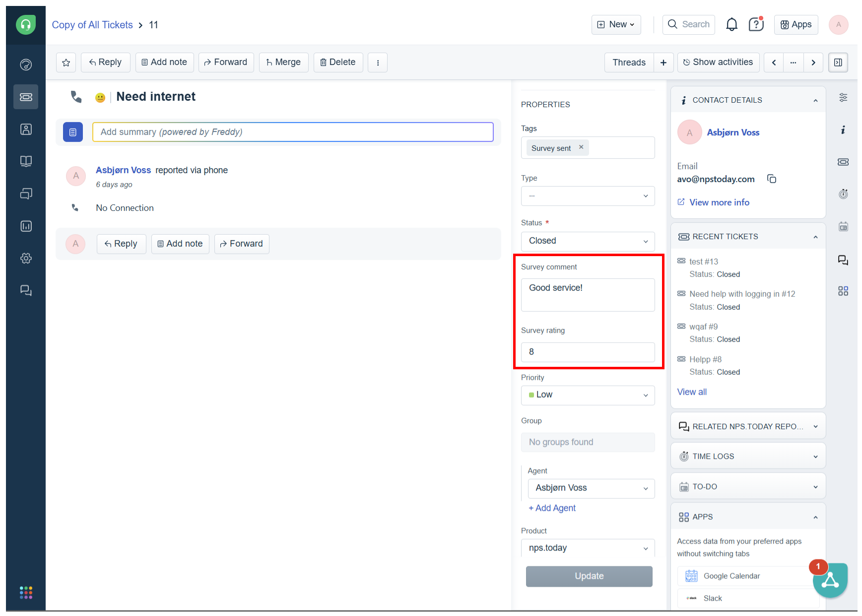
Task: Copy the contact email address
Action: (772, 179)
